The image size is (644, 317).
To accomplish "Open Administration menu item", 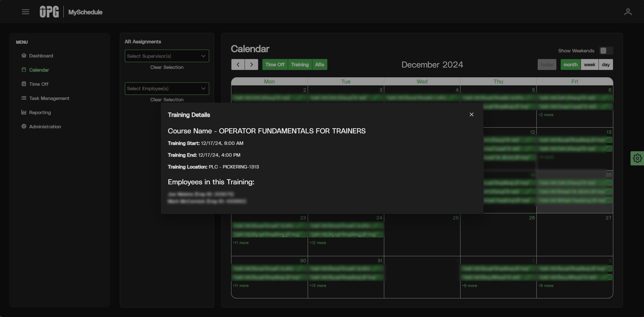I will tap(45, 127).
